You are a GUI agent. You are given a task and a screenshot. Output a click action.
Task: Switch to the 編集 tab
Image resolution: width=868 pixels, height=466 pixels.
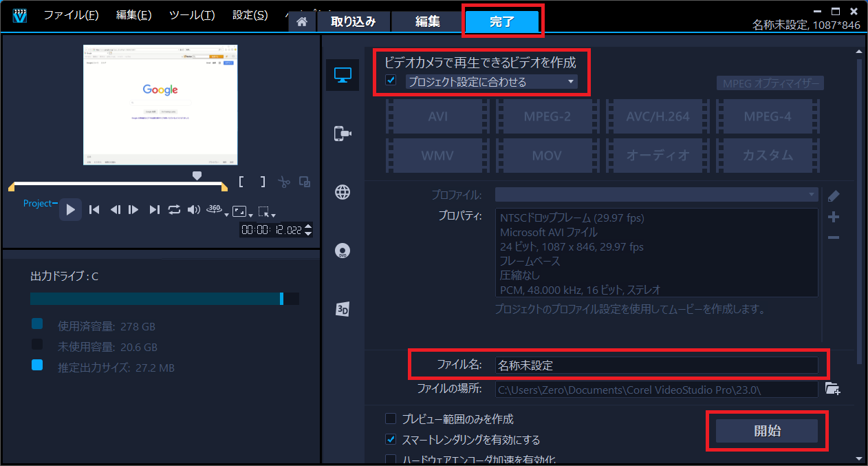427,21
